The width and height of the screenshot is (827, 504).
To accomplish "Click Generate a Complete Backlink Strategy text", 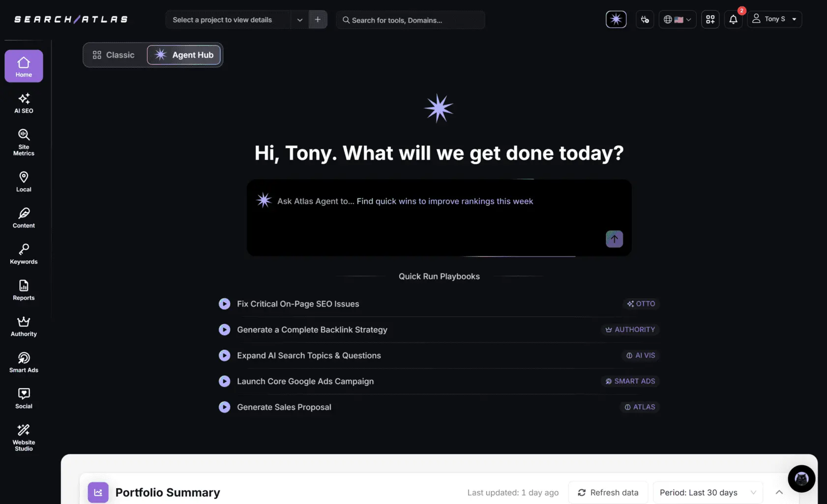I will pos(312,330).
